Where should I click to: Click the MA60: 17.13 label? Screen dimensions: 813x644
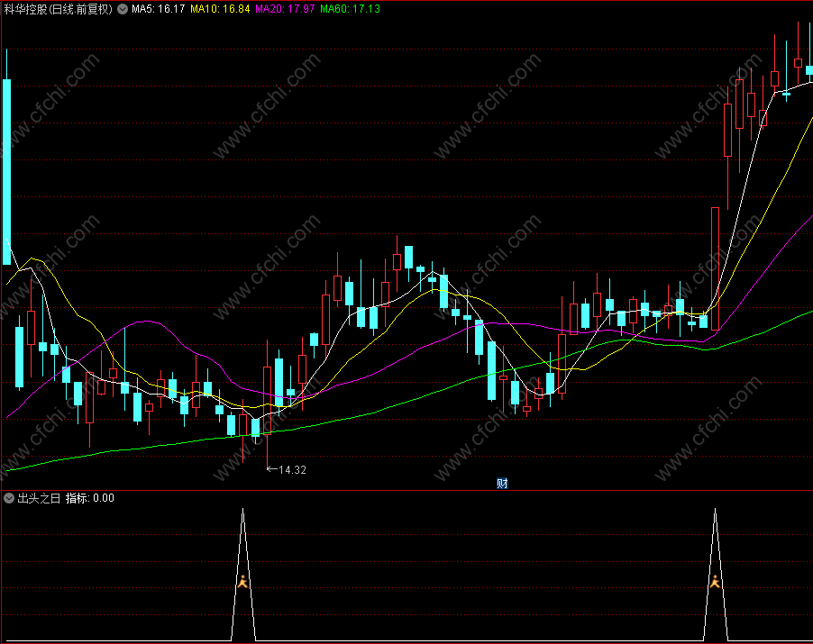[x=350, y=9]
